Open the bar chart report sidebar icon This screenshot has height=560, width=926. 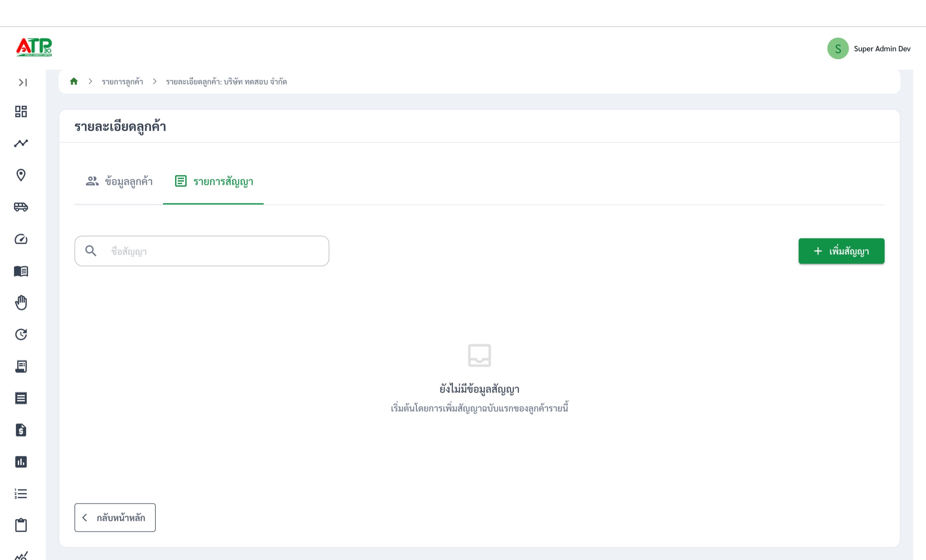[21, 462]
